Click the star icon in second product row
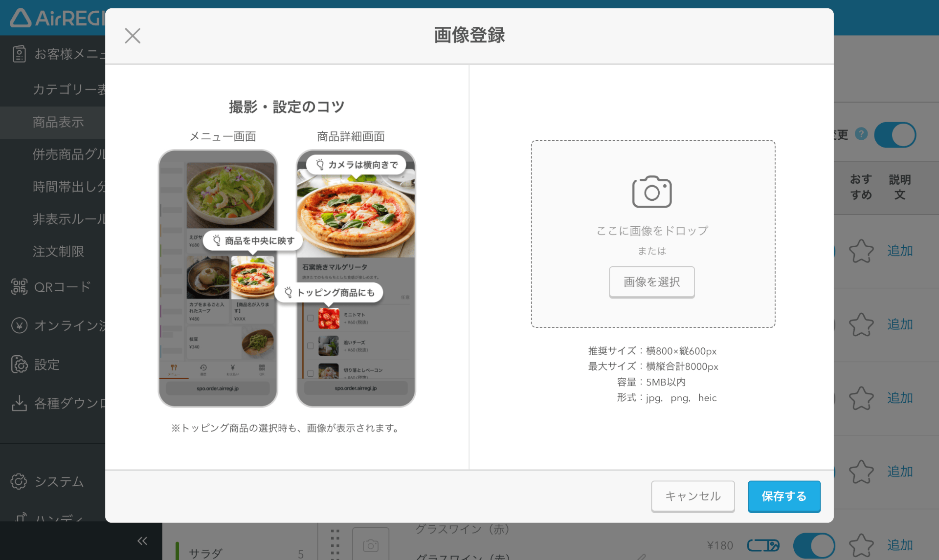 coord(861,325)
